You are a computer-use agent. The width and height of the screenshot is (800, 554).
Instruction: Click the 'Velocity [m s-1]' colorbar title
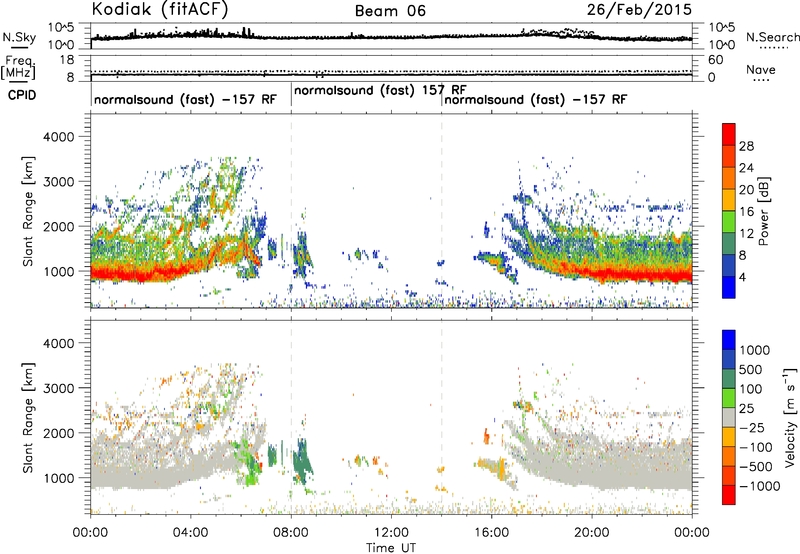(x=790, y=417)
